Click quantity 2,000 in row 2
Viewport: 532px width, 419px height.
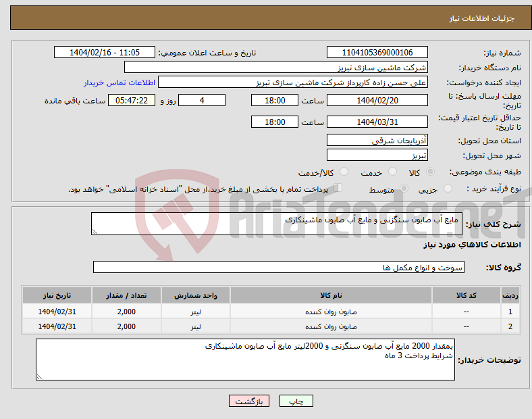pyautogui.click(x=126, y=326)
